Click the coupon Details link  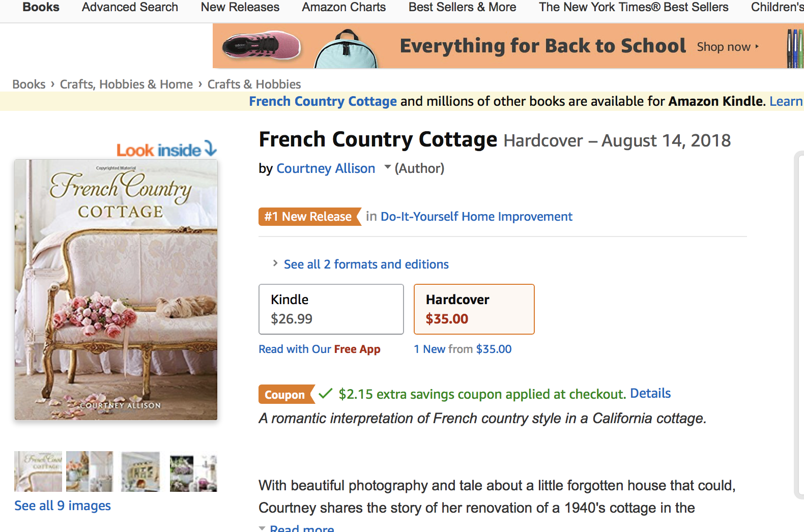[650, 393]
